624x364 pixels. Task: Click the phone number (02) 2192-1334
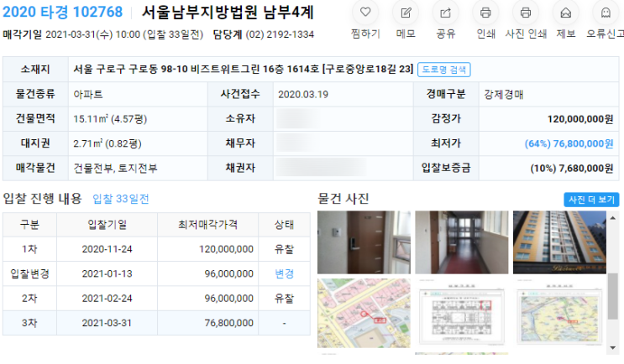pos(280,34)
